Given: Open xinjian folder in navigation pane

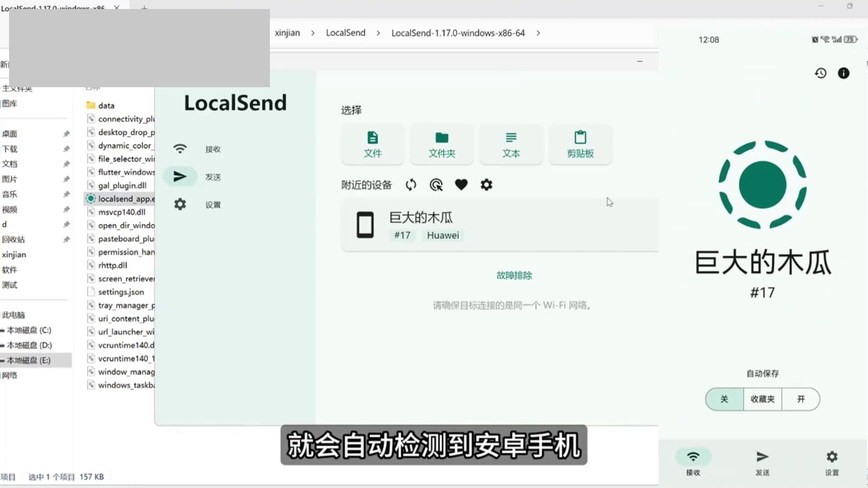Looking at the screenshot, I should 14,254.
